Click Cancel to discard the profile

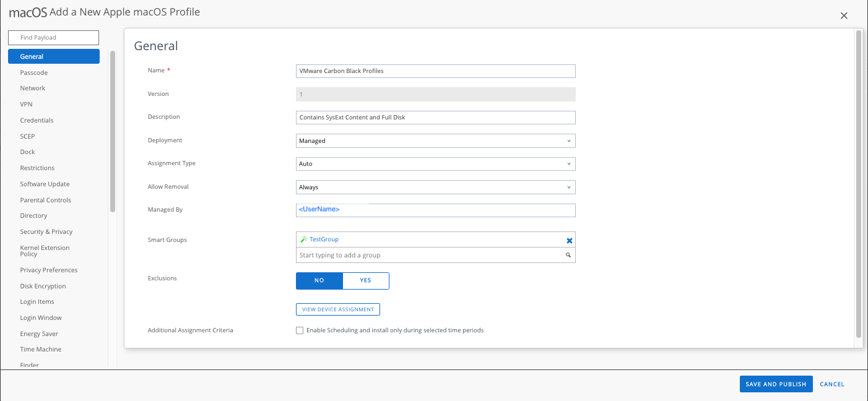point(831,384)
